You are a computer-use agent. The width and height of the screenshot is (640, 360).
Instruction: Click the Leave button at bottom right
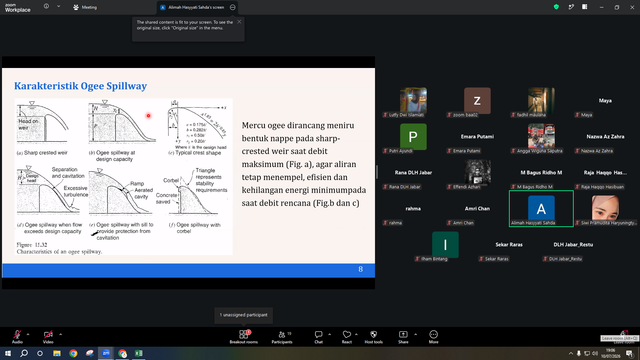624,336
